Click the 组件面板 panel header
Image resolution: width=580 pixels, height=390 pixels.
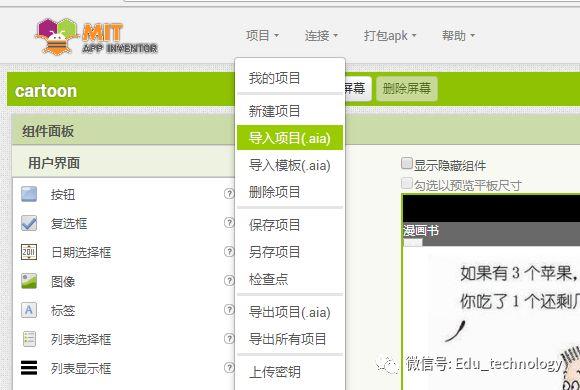coord(124,130)
